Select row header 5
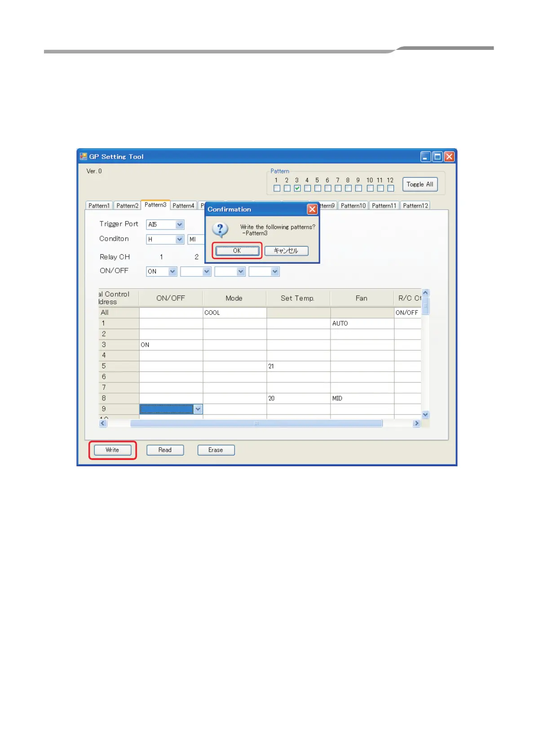 (x=119, y=367)
